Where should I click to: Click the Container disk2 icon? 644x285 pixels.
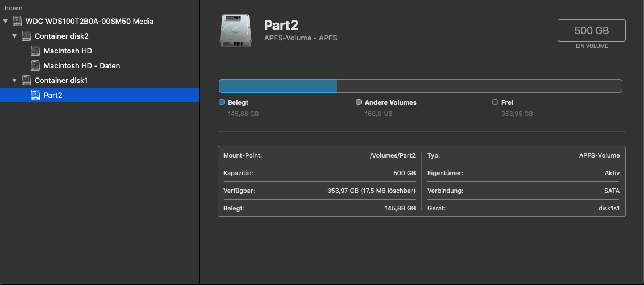26,36
